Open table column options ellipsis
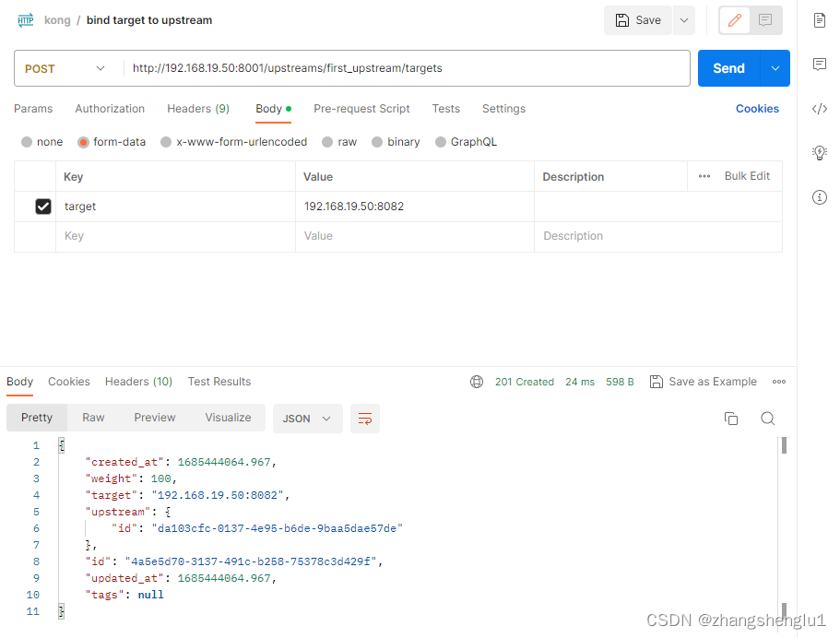This screenshot has height=638, width=840. (x=704, y=176)
